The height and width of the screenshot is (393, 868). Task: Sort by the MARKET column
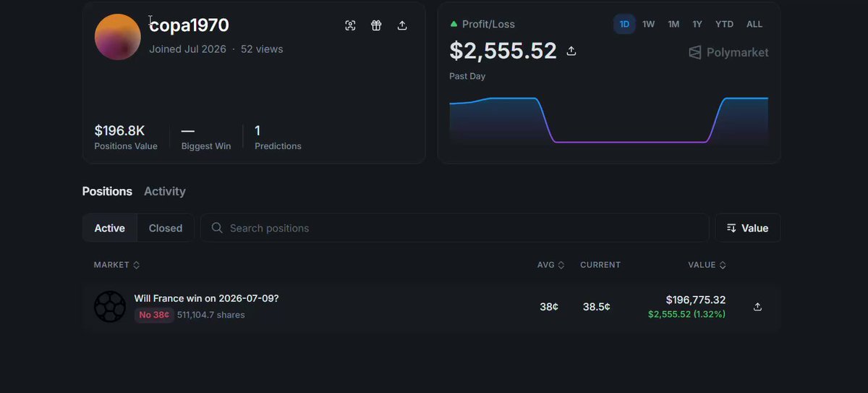click(116, 265)
